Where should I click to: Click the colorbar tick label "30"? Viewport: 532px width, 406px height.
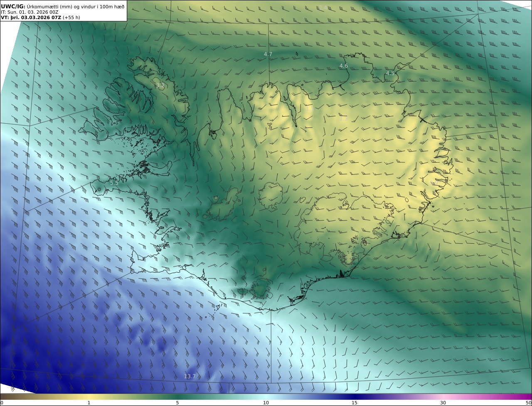click(x=443, y=403)
